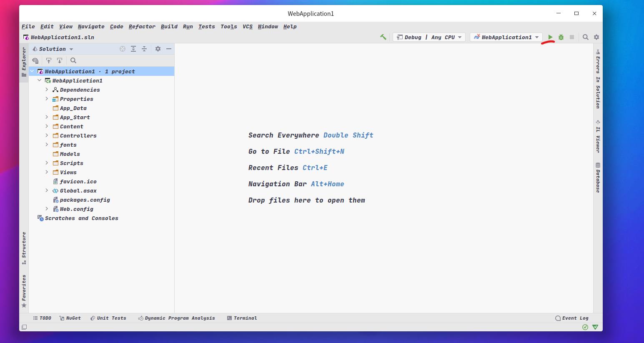Open the Tests menu

point(207,26)
